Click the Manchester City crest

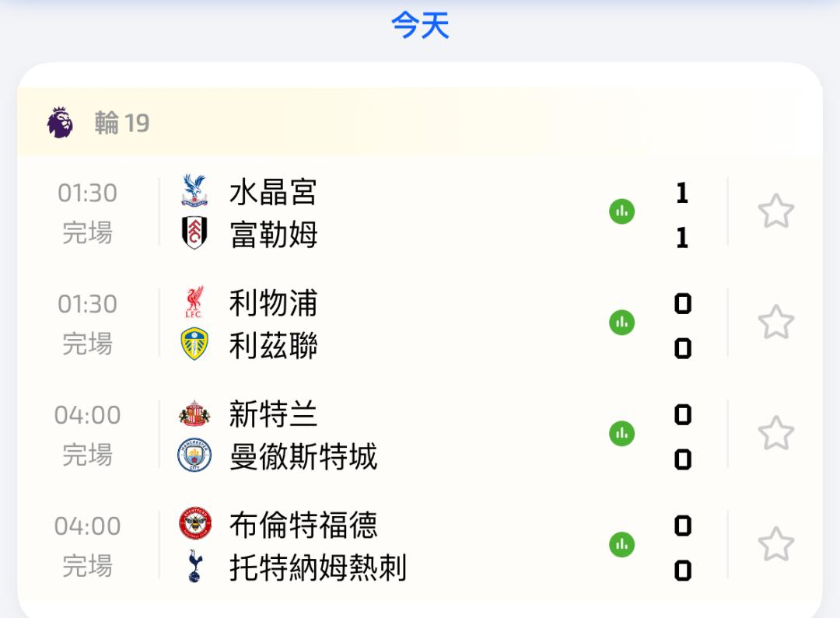point(194,456)
